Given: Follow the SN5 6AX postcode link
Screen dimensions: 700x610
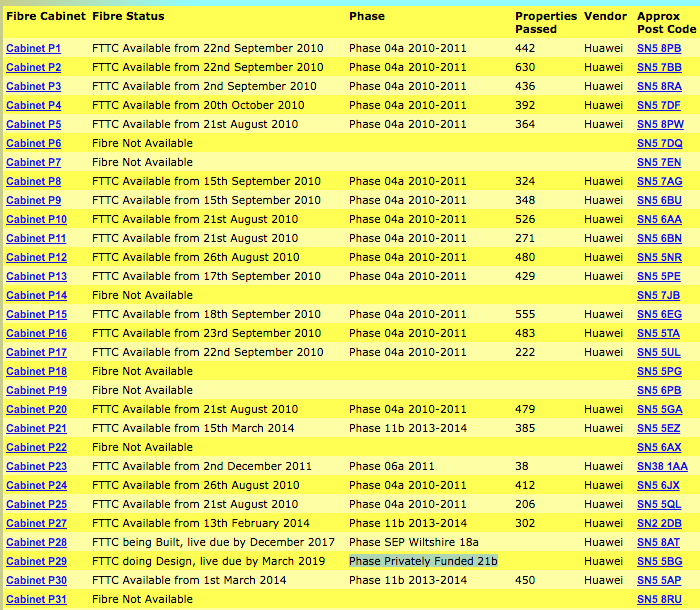Looking at the screenshot, I should pyautogui.click(x=659, y=447).
